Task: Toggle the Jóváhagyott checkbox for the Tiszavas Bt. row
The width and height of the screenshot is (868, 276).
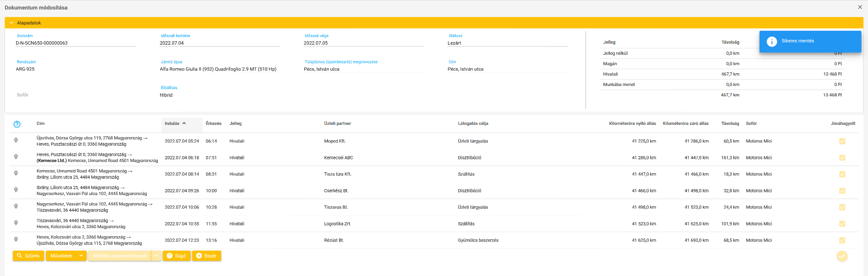Action: tap(842, 207)
